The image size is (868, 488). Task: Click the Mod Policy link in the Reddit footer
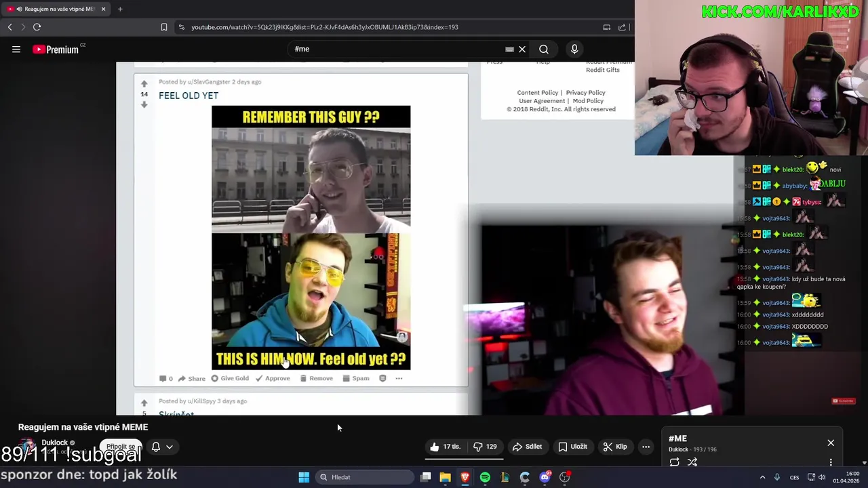pos(588,101)
